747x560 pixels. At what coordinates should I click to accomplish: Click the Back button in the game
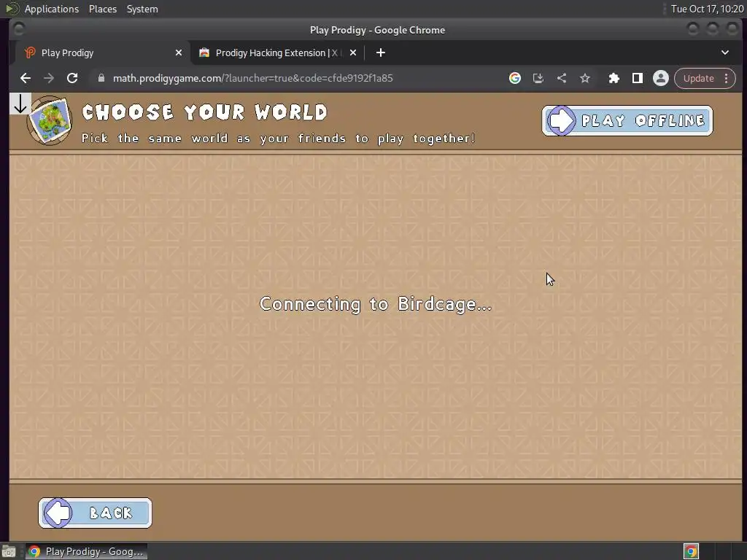point(96,513)
